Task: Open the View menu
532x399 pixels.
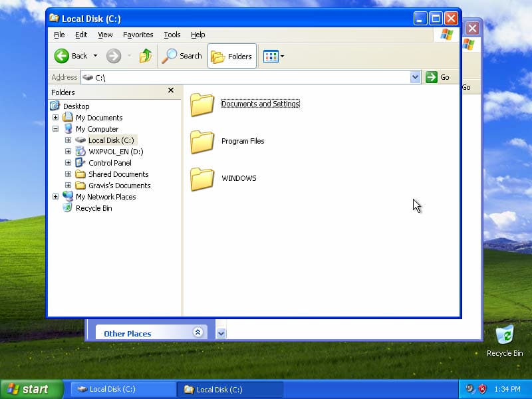Action: (105, 35)
